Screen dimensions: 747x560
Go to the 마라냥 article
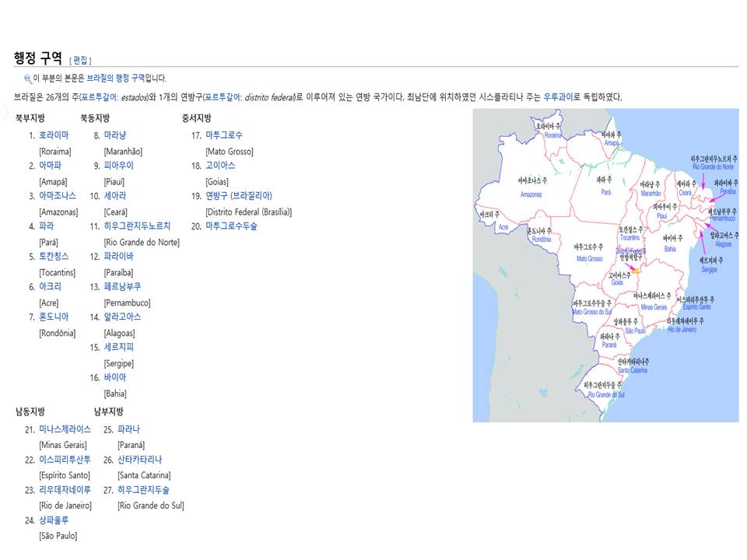[x=115, y=135]
